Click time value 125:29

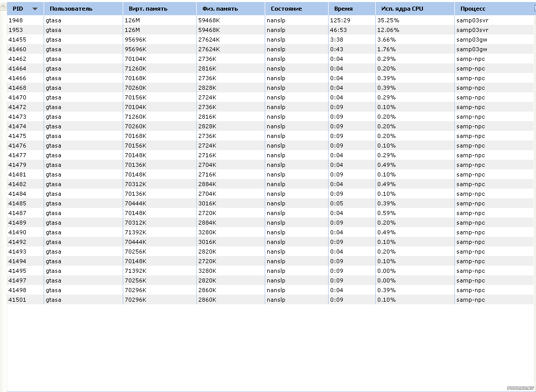pos(340,20)
